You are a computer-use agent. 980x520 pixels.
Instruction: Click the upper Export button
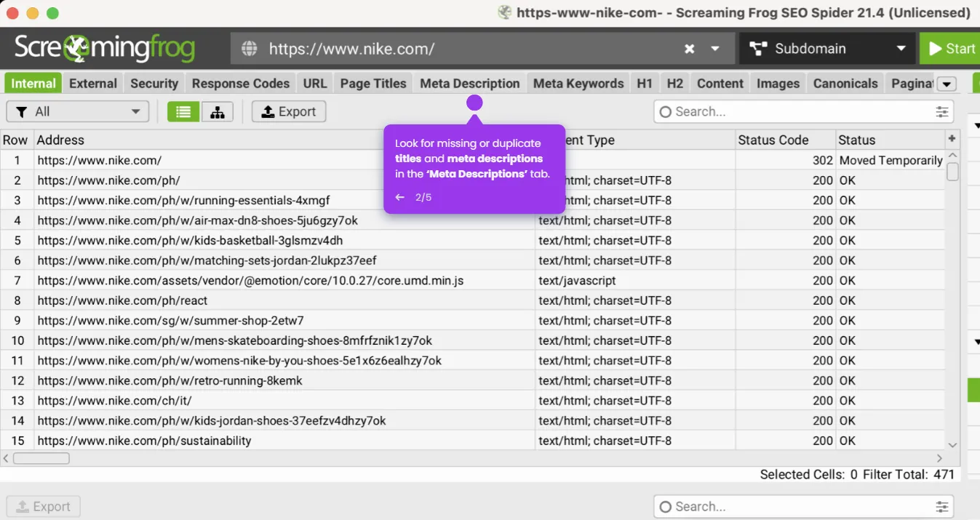tap(289, 111)
